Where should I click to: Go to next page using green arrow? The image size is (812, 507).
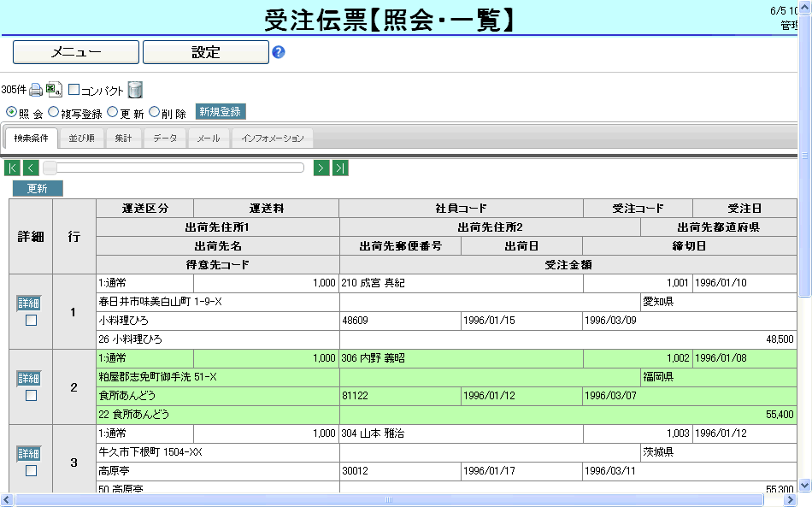[x=321, y=168]
